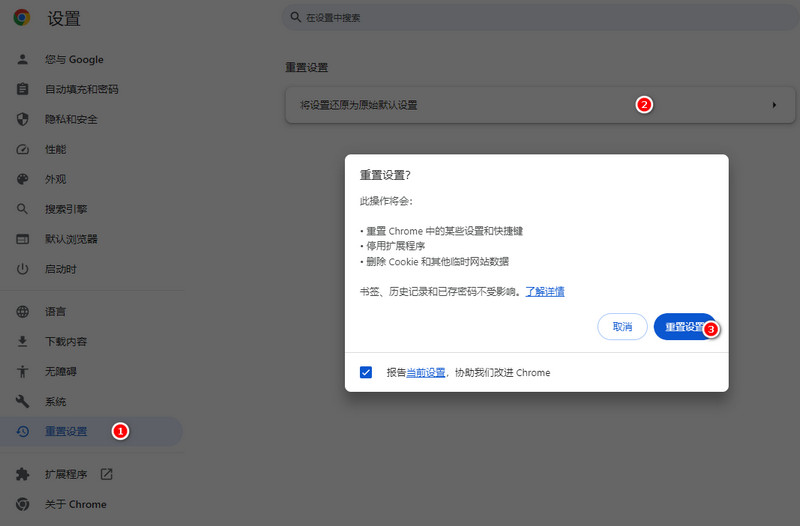This screenshot has height=526, width=800.
Task: Click the shield icon for 隐私和安全
Action: pos(22,119)
